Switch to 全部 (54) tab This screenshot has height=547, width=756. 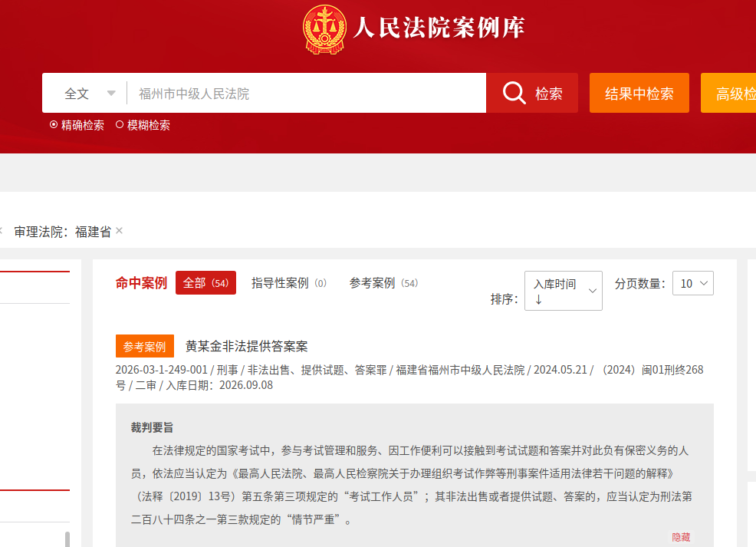[206, 282]
